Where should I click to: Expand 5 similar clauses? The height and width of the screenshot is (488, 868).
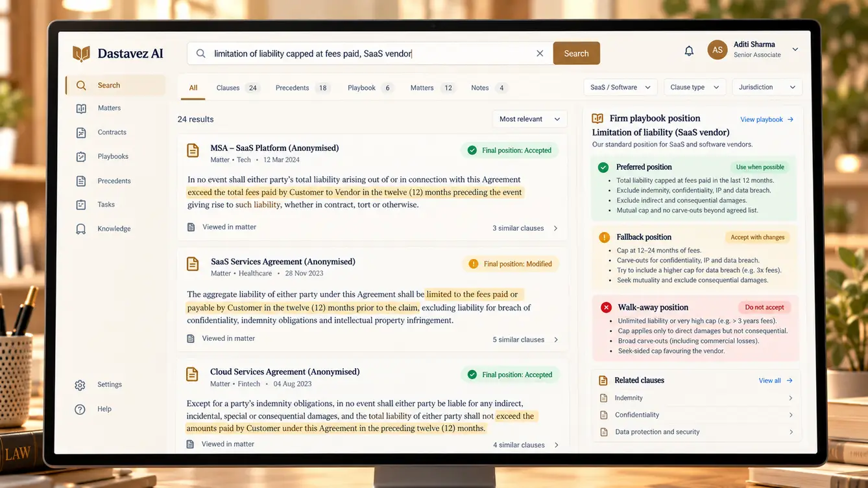click(525, 340)
